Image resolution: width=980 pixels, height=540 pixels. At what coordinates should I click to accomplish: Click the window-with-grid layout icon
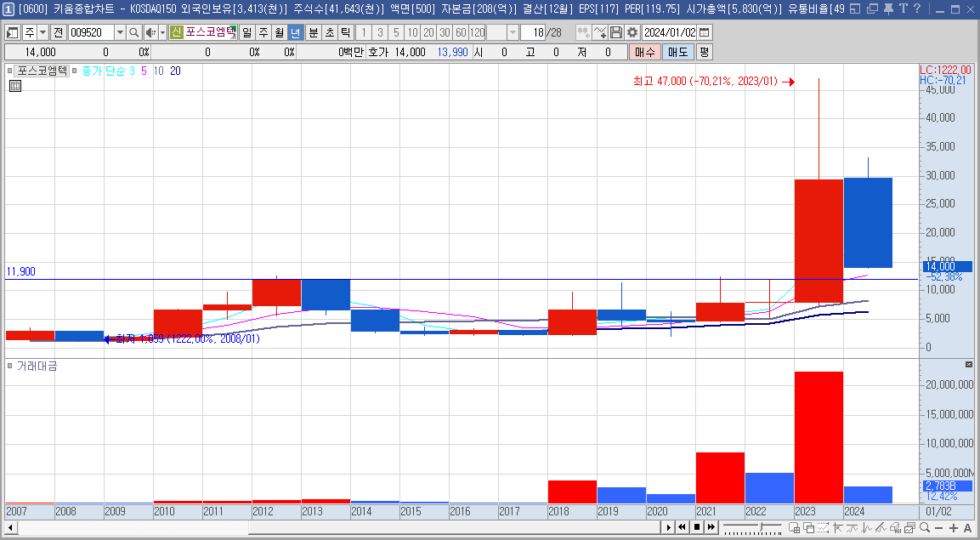(793, 527)
